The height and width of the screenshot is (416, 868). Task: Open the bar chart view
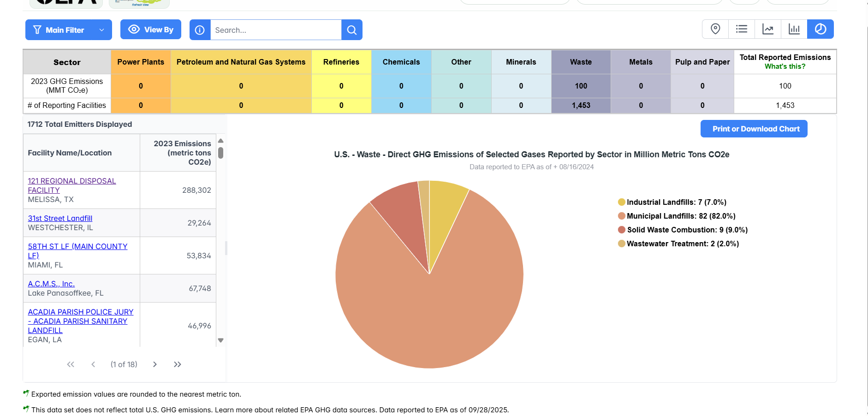coord(794,29)
